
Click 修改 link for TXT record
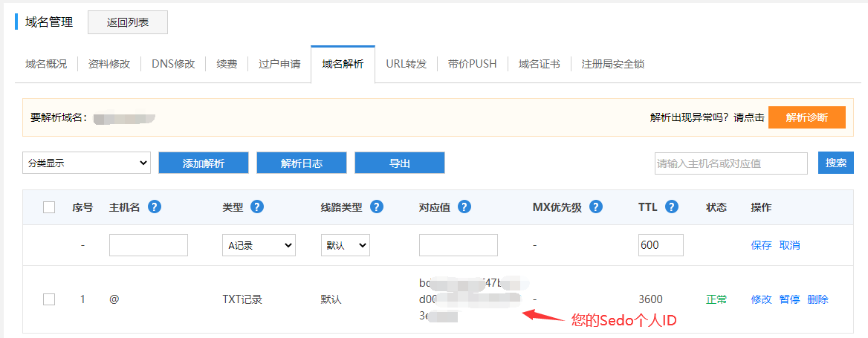(x=761, y=299)
